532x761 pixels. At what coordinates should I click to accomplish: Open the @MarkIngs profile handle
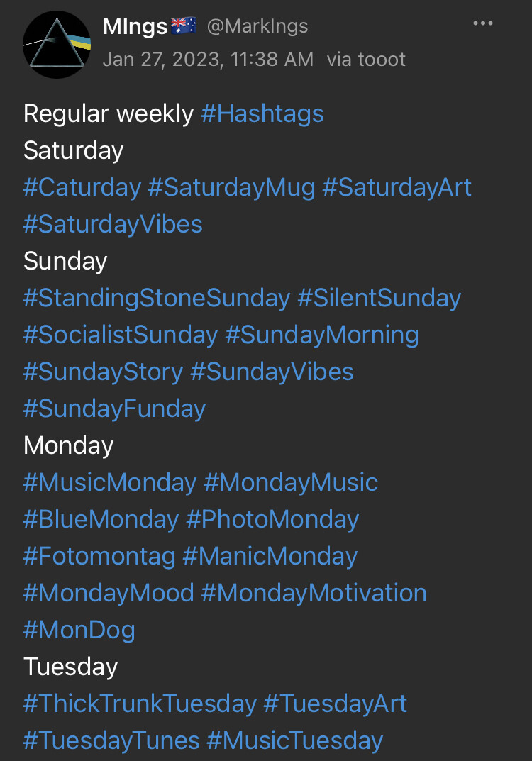257,27
